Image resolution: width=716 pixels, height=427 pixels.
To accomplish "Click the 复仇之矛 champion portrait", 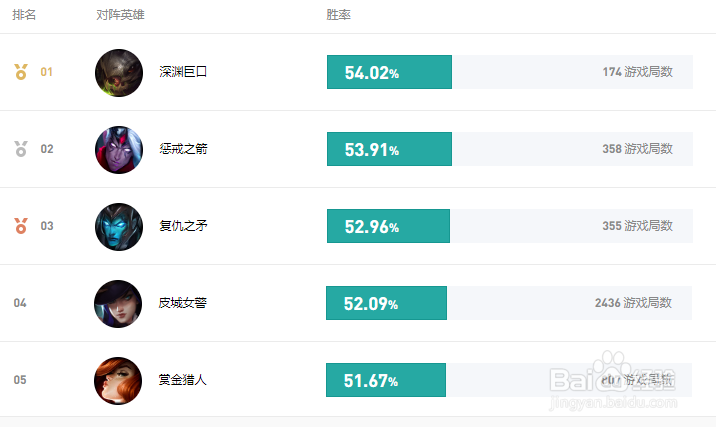I will pos(119,227).
